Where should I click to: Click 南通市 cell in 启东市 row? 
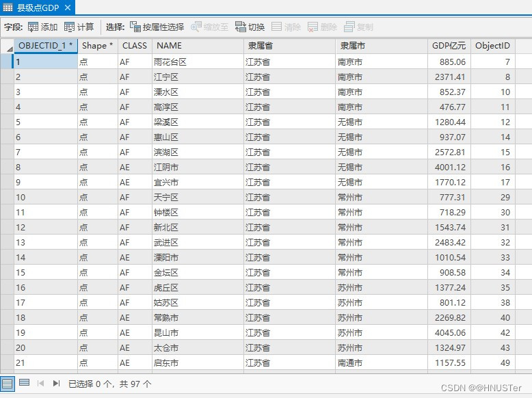(382, 362)
